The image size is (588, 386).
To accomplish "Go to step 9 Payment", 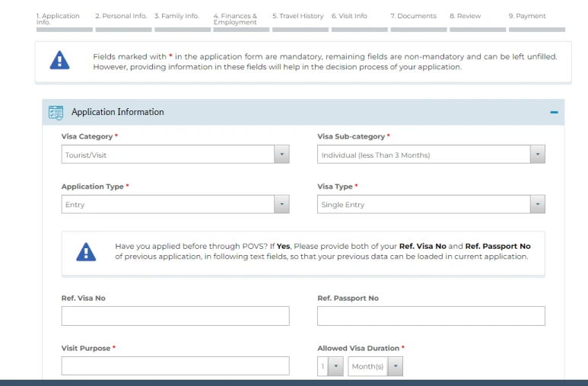I will (536, 22).
